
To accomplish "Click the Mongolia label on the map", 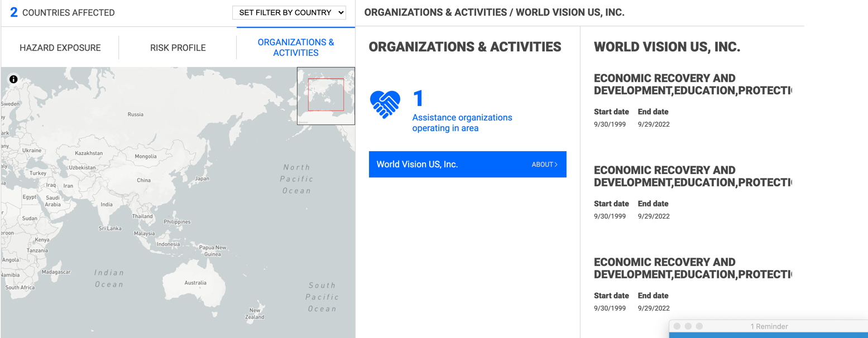I will click(x=146, y=156).
